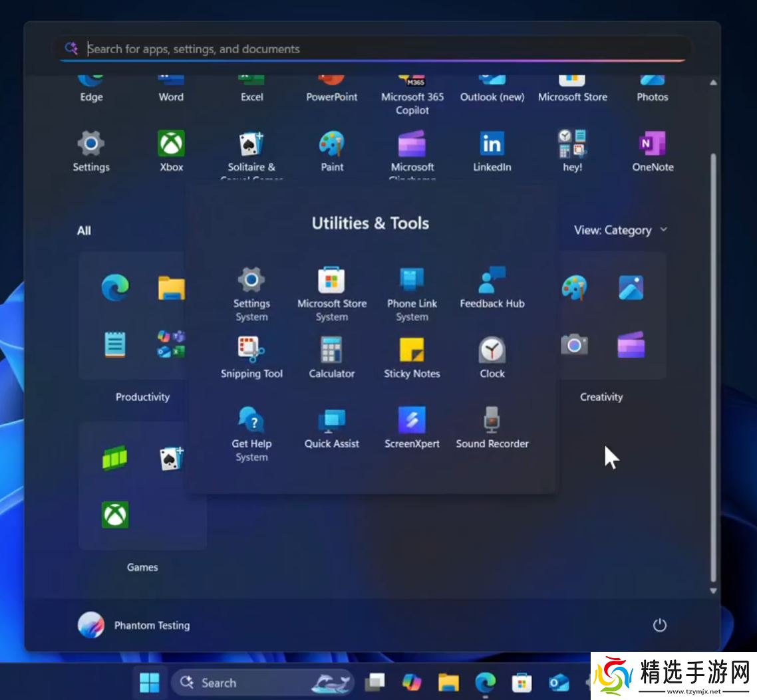Click the scrollbar down arrow

[713, 590]
